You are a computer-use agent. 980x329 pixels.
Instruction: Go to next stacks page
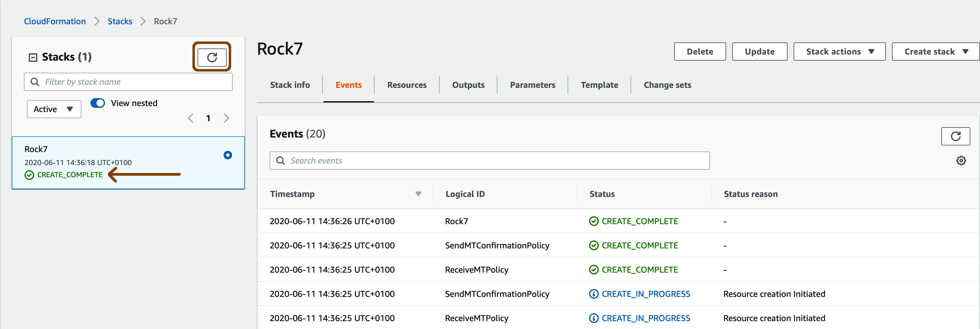[226, 118]
